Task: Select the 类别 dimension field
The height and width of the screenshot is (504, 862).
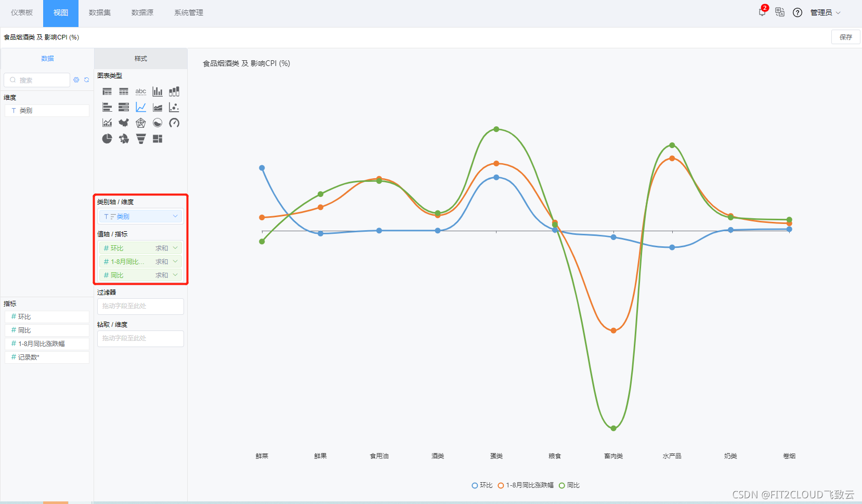Action: click(x=47, y=111)
